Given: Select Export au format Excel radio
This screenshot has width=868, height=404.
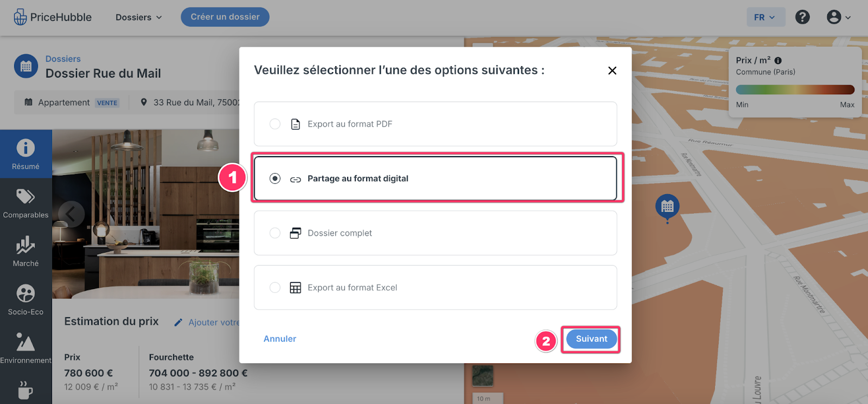Looking at the screenshot, I should click(x=275, y=287).
